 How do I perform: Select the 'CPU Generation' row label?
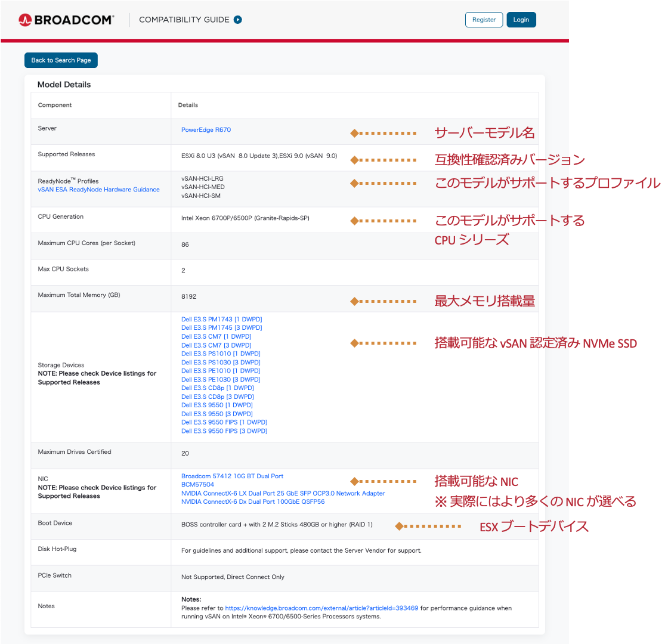[x=60, y=216]
